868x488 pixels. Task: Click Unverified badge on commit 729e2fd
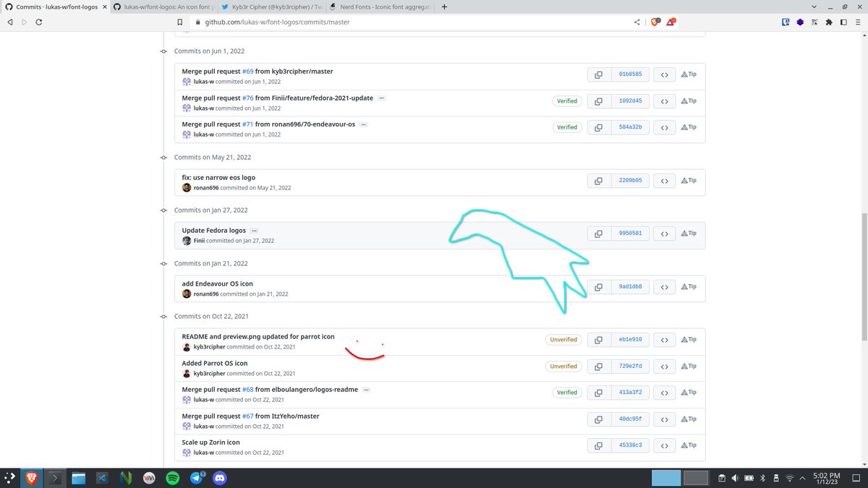(x=563, y=367)
